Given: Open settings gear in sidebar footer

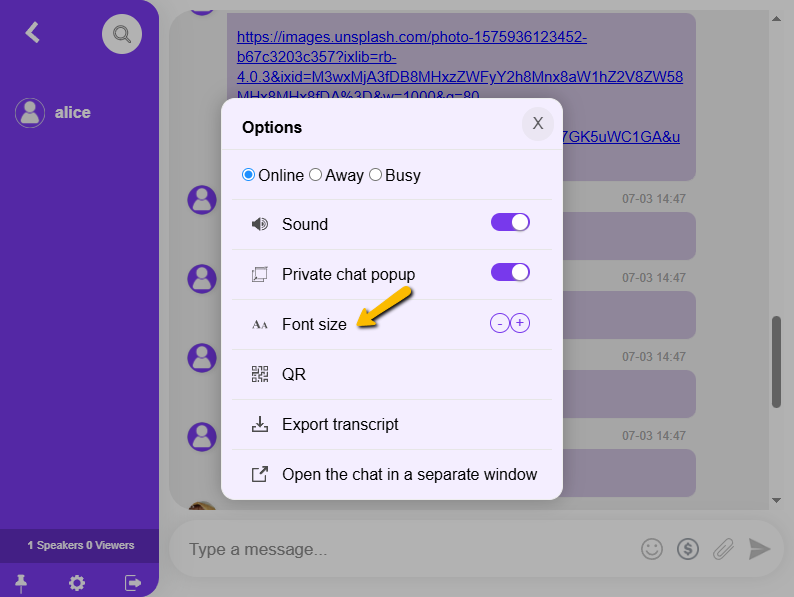Looking at the screenshot, I should 77,583.
